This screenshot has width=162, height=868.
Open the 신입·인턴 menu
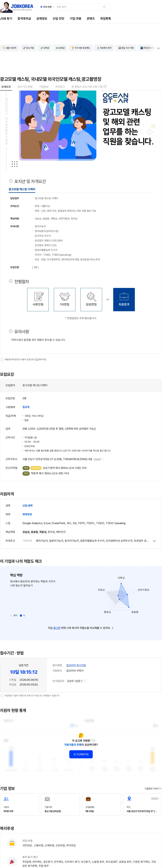point(58,19)
